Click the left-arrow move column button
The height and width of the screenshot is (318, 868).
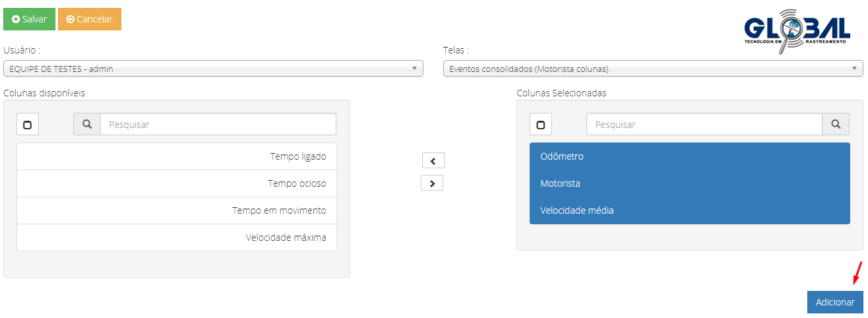pyautogui.click(x=433, y=160)
